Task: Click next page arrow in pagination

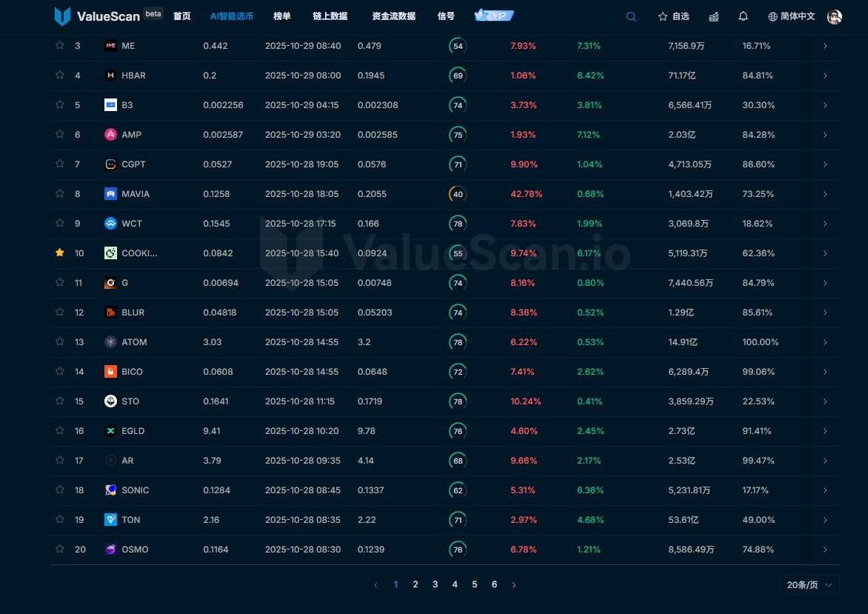Action: 514,584
